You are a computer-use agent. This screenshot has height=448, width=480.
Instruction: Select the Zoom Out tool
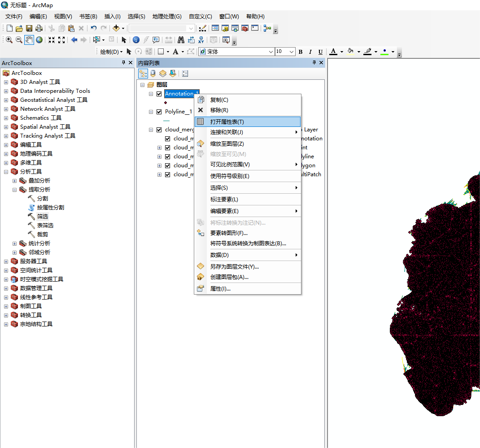point(19,40)
